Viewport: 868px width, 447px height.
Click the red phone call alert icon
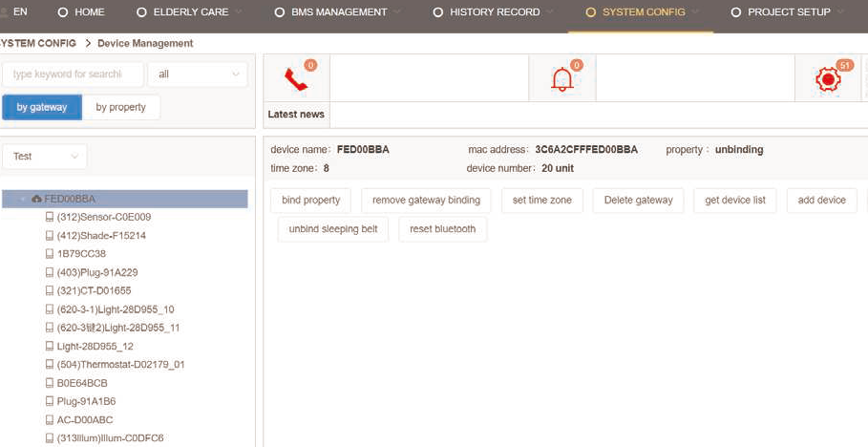tap(296, 79)
